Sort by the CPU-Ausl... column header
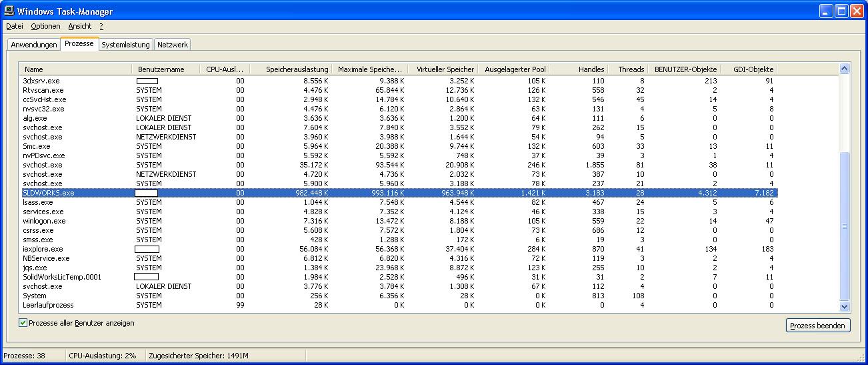 (x=225, y=69)
